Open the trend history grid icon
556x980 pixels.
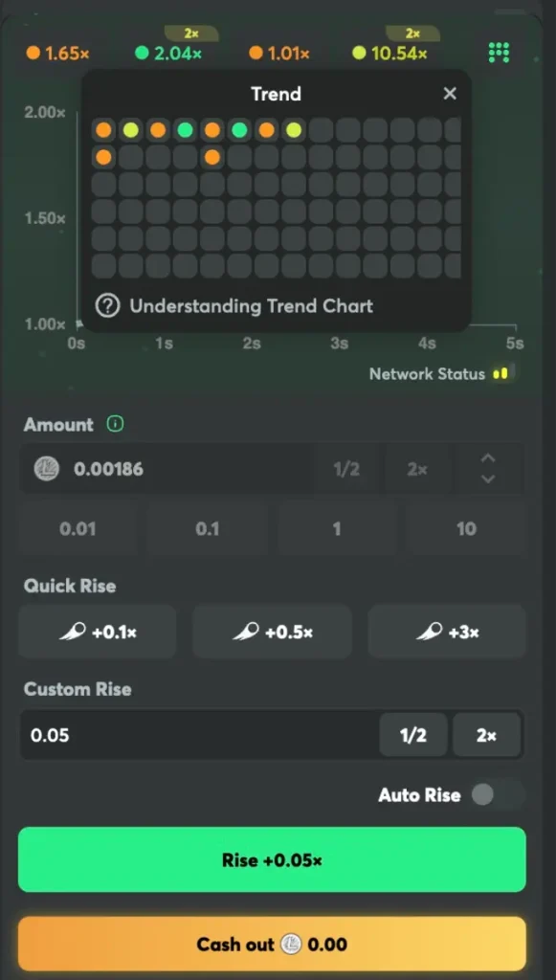(x=499, y=54)
